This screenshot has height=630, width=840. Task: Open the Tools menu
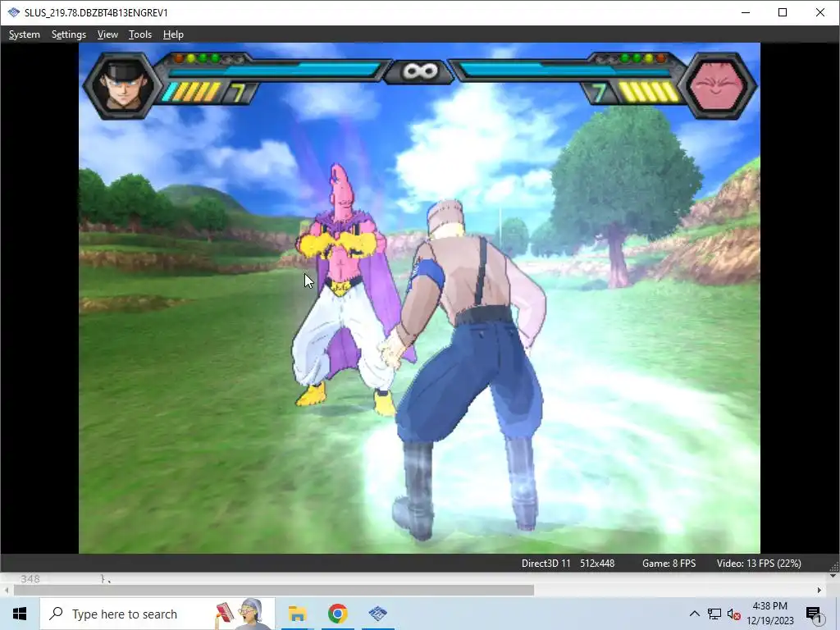click(x=140, y=34)
